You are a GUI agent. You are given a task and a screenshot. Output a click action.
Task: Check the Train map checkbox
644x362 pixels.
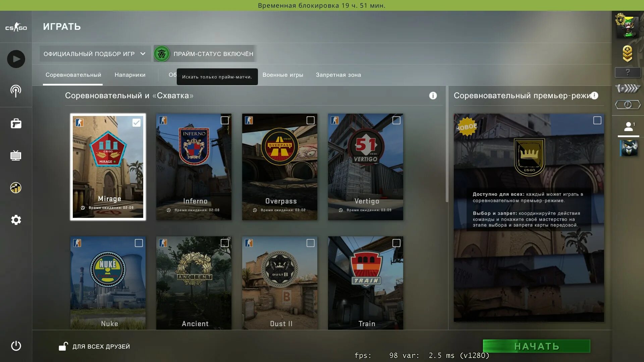pos(396,243)
